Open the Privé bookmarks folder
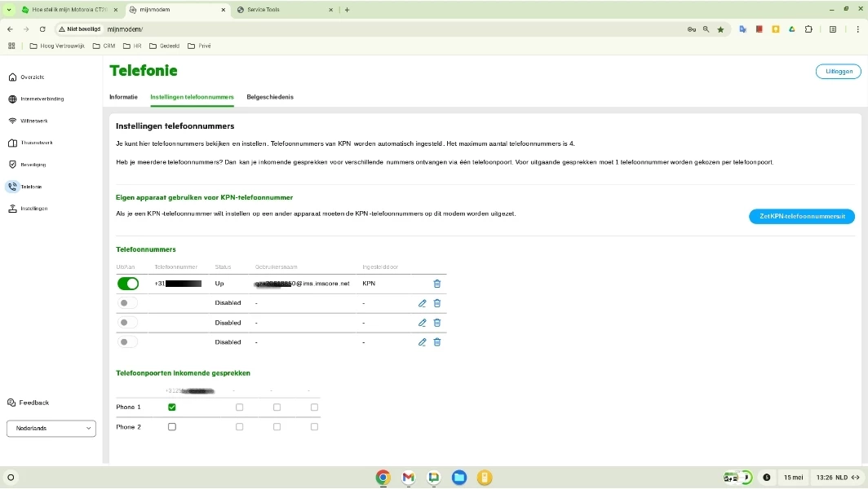This screenshot has height=489, width=868. [x=199, y=46]
